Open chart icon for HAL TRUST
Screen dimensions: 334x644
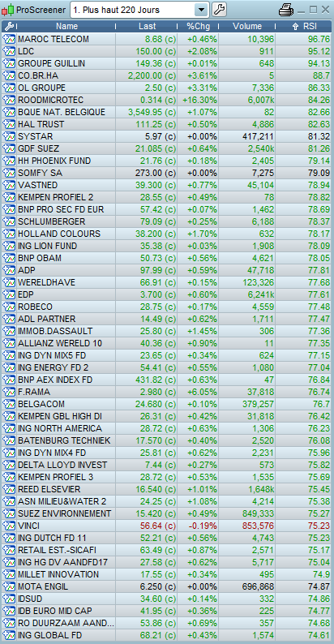[x=9, y=124]
